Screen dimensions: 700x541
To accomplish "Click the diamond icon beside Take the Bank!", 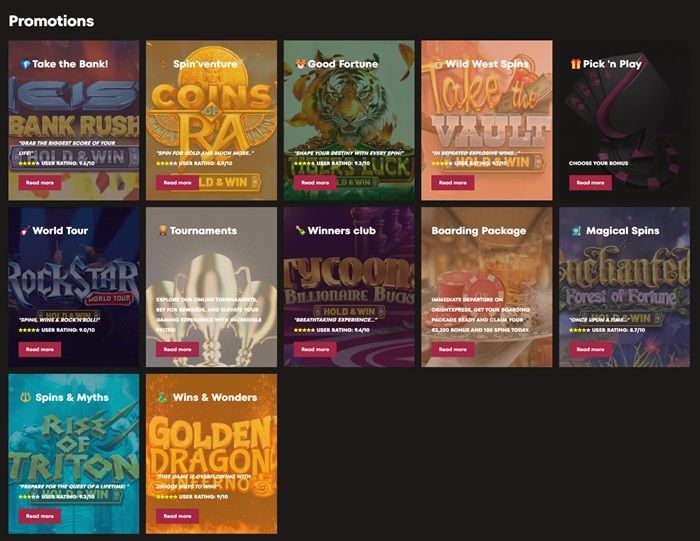I will click(x=25, y=64).
